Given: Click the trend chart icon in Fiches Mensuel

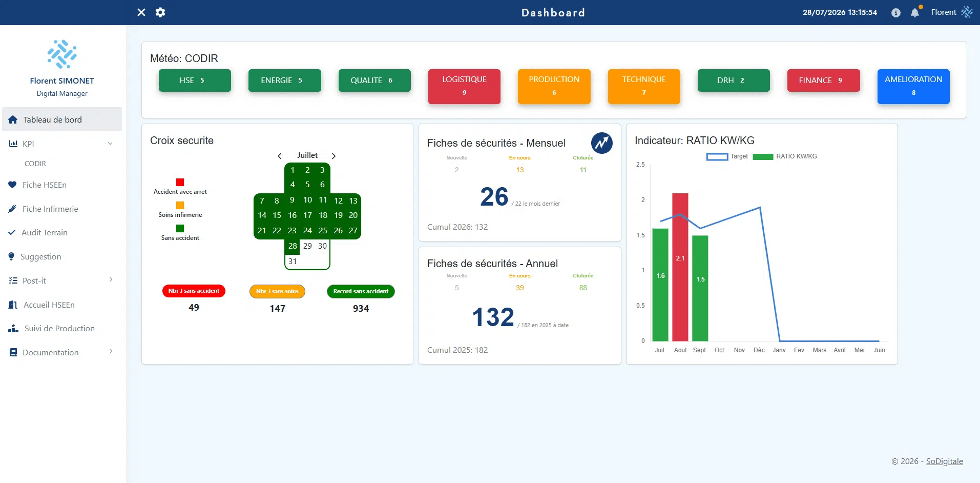Looking at the screenshot, I should (602, 143).
